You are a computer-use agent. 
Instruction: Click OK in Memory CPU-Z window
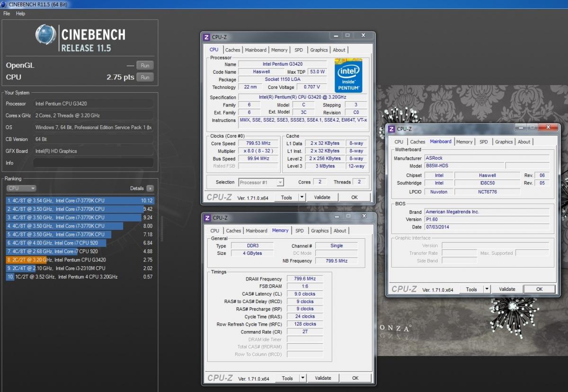click(x=355, y=378)
